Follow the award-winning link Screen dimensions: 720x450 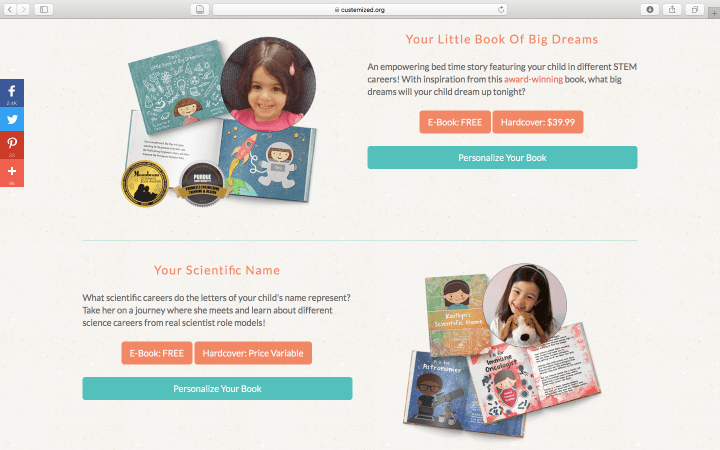(x=533, y=79)
